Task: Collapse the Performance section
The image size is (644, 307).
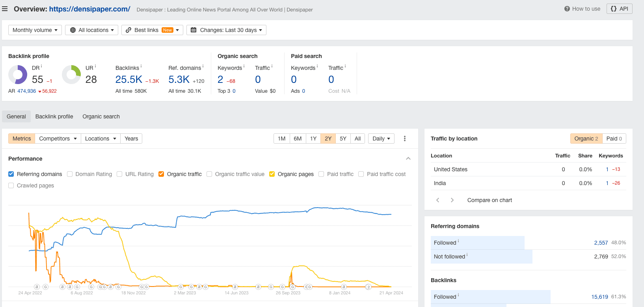Action: [x=408, y=159]
